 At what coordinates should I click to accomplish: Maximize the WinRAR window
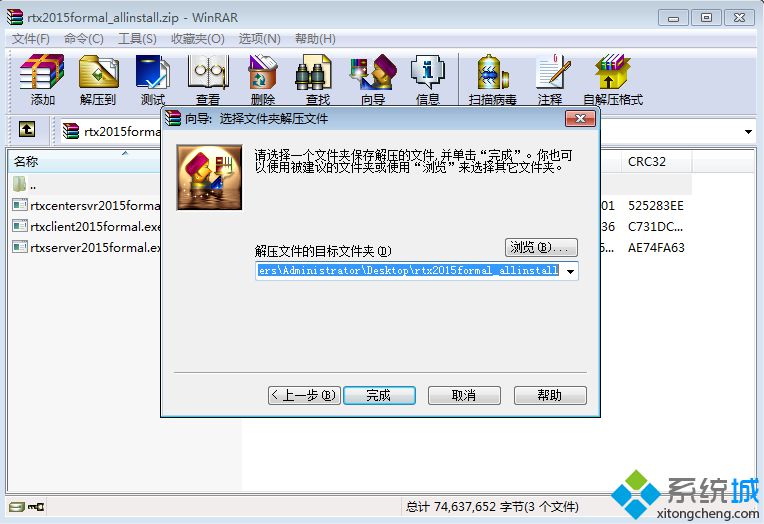(706, 18)
